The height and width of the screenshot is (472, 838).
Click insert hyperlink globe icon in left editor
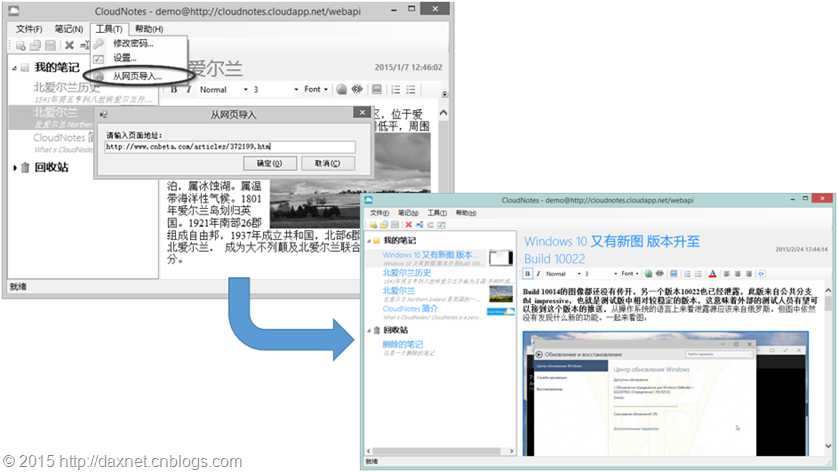coord(342,89)
